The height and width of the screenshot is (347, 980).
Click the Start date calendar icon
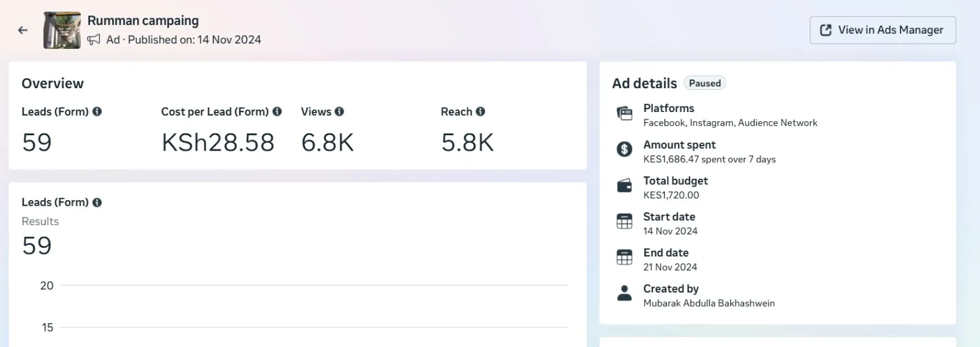pos(624,221)
